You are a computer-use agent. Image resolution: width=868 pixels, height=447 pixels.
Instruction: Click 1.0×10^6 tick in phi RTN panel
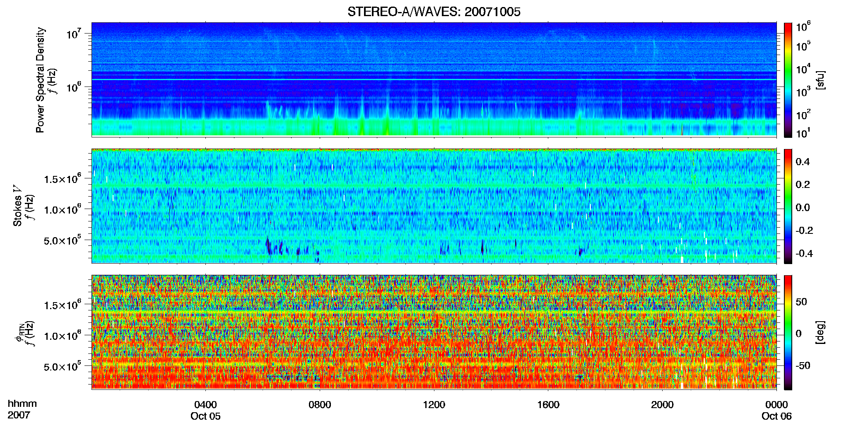[63, 336]
